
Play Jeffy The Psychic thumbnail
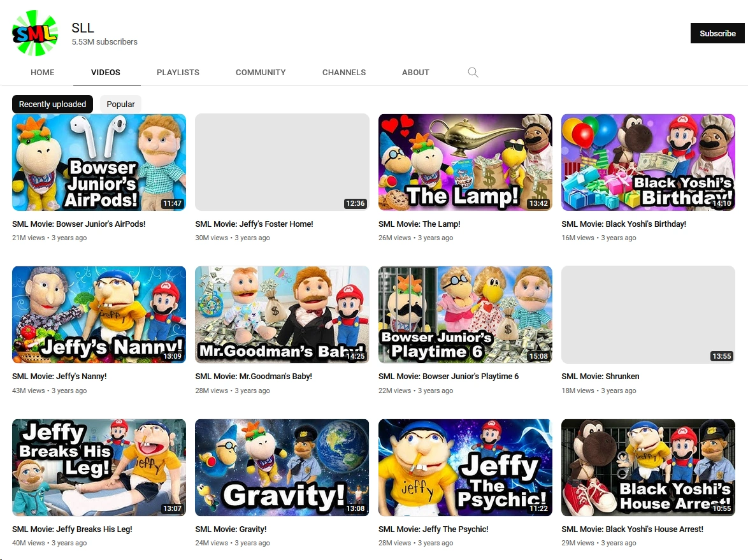click(x=465, y=468)
